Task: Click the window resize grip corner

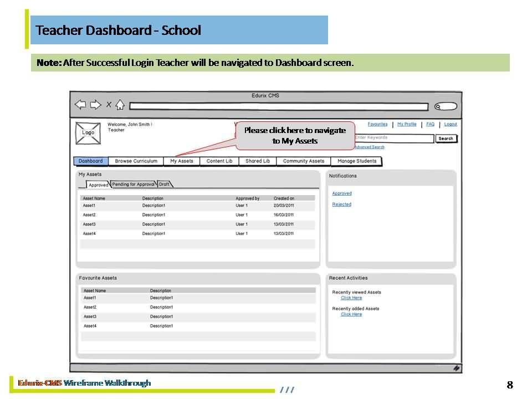Action: pos(456,367)
